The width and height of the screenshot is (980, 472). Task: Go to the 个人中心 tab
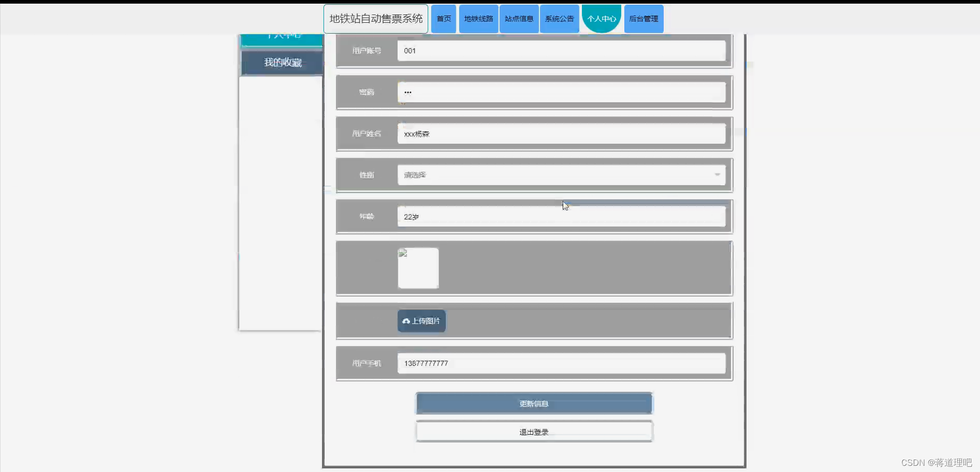[x=601, y=19]
